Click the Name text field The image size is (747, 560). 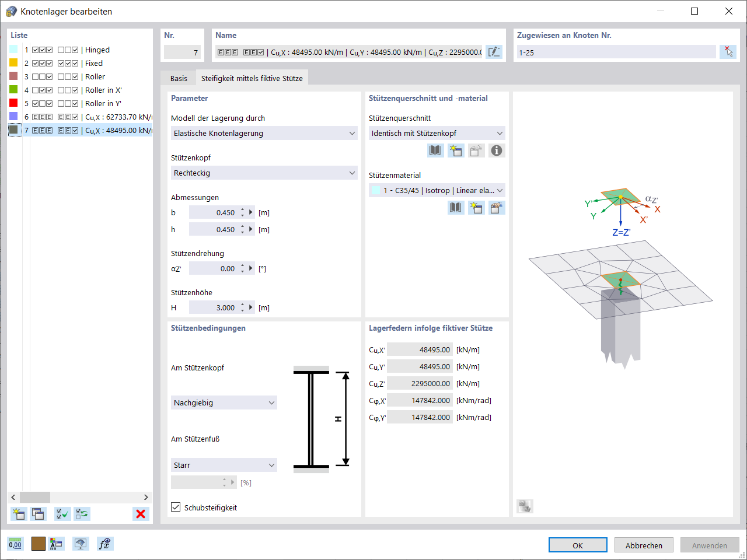coord(349,52)
